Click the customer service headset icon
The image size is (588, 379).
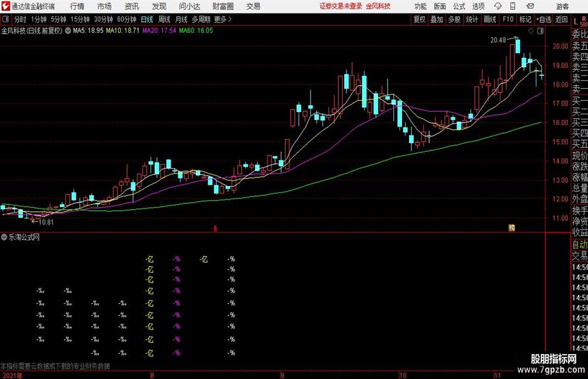498,6
